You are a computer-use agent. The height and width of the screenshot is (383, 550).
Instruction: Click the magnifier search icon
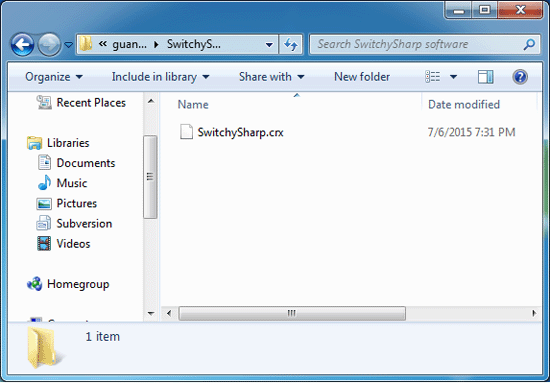[529, 44]
